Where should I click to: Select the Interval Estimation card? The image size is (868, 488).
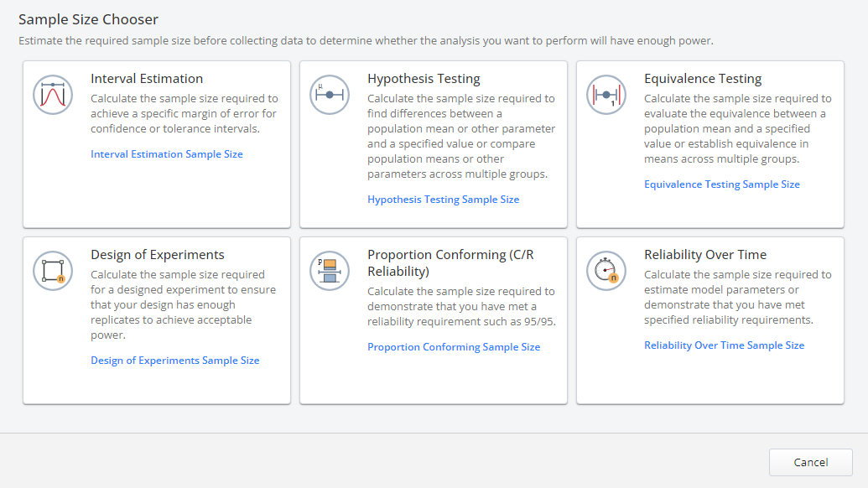156,143
